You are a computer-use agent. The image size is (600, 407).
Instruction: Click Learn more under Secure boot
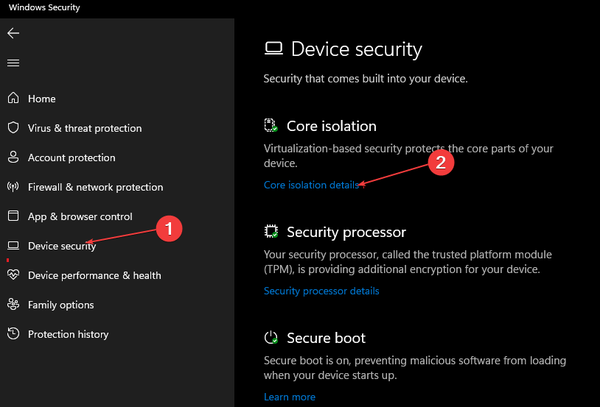(x=289, y=397)
